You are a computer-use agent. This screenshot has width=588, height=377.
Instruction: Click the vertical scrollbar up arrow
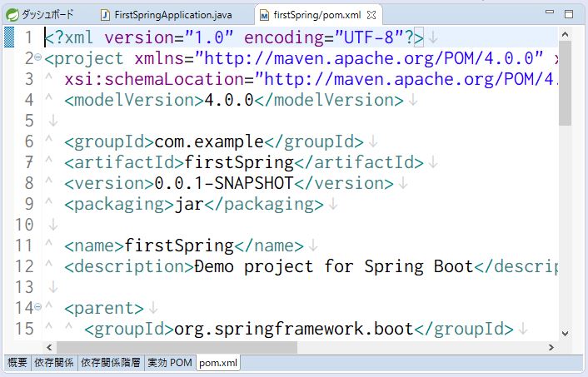(x=566, y=34)
